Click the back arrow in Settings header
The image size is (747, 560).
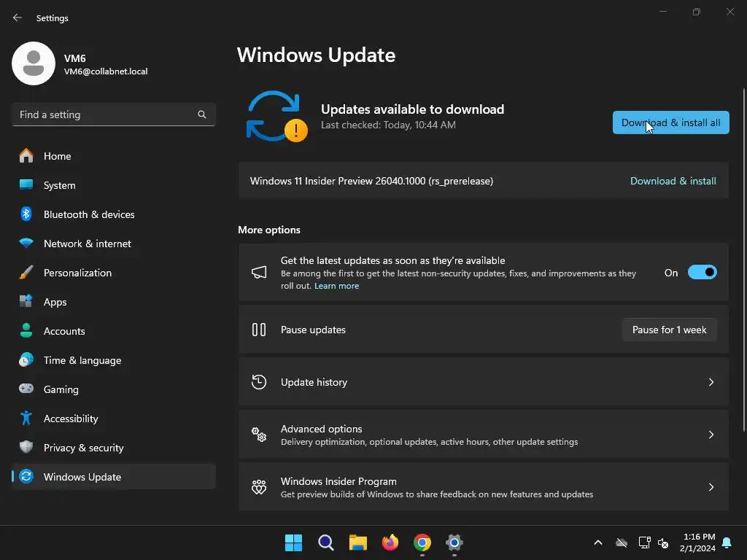tap(18, 17)
